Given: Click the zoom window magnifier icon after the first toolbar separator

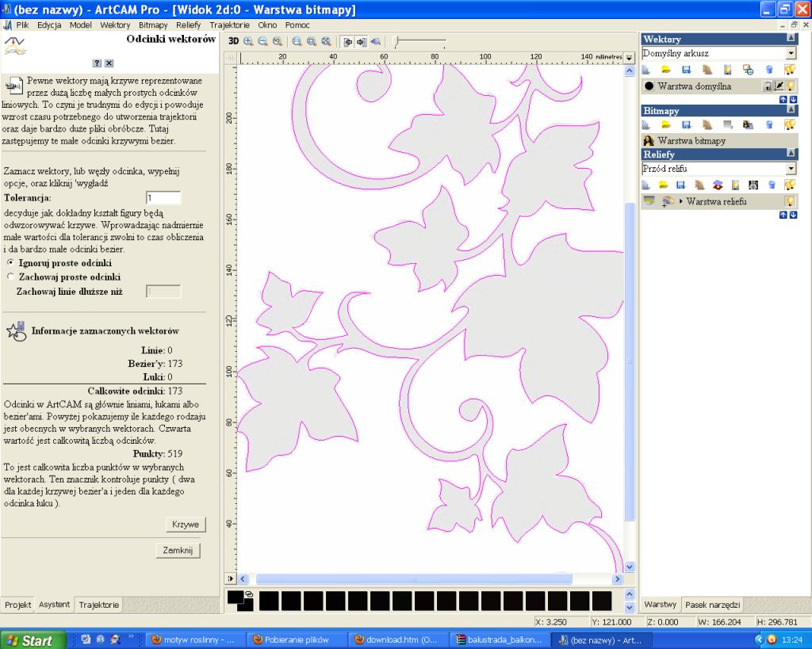Looking at the screenshot, I should click(x=297, y=41).
